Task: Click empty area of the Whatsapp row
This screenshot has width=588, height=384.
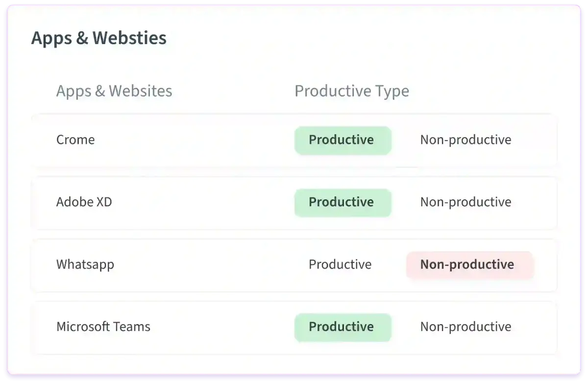Action: (x=196, y=265)
